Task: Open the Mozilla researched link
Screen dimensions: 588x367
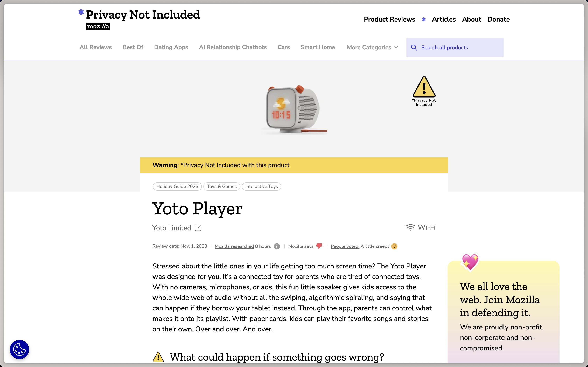Action: coord(234,246)
